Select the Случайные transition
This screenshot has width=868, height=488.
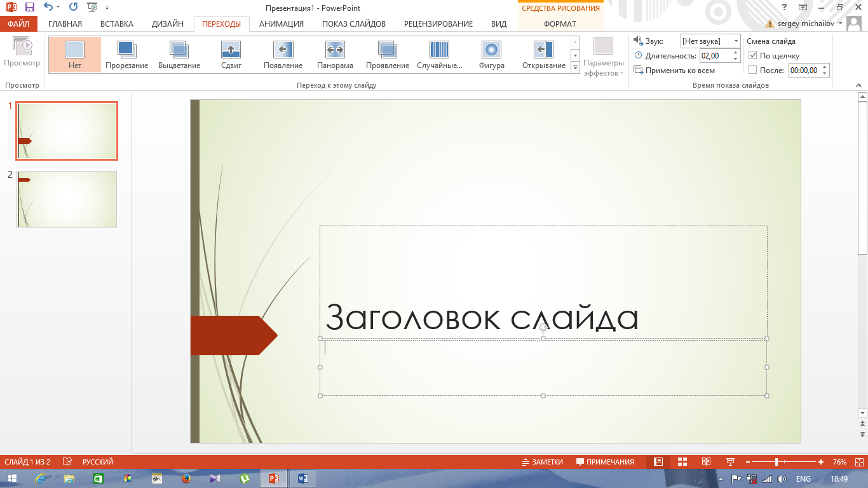(440, 55)
